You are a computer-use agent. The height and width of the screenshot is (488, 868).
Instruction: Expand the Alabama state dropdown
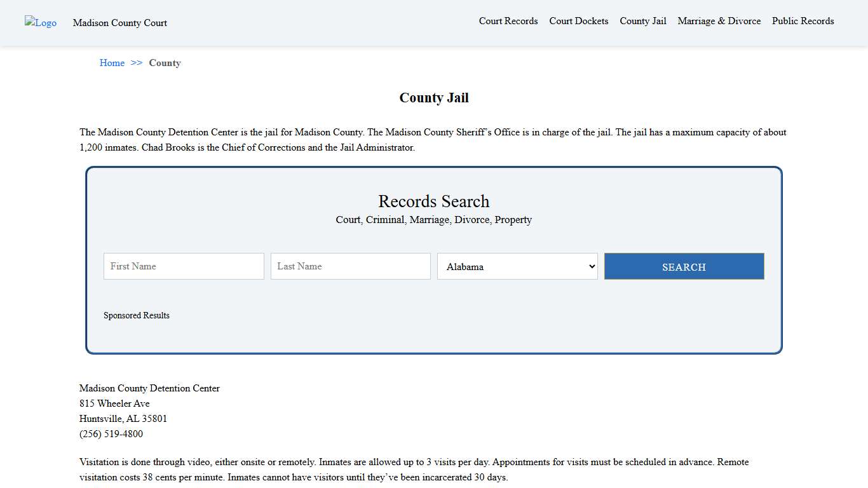[517, 266]
